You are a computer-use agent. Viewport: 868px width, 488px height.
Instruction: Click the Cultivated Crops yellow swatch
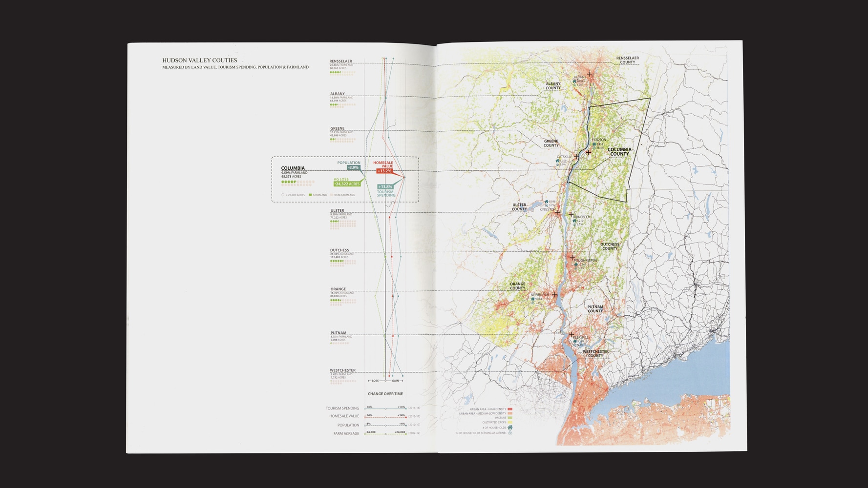(x=510, y=423)
